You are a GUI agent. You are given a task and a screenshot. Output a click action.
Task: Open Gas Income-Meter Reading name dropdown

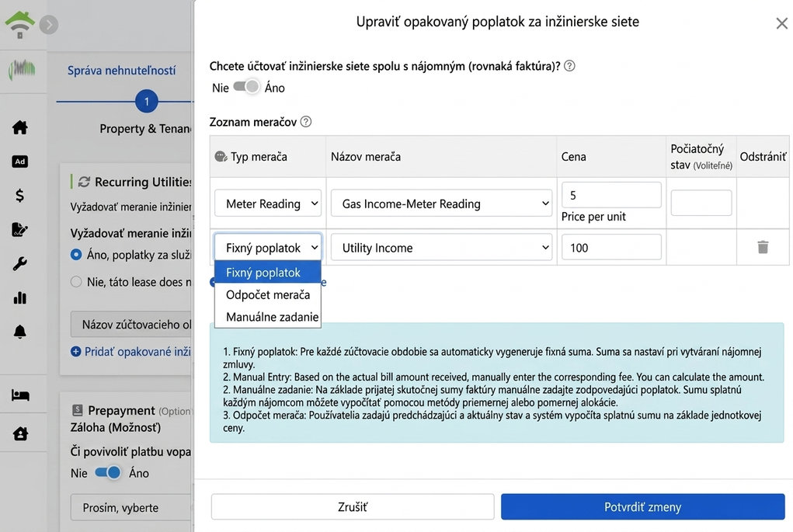coord(441,203)
